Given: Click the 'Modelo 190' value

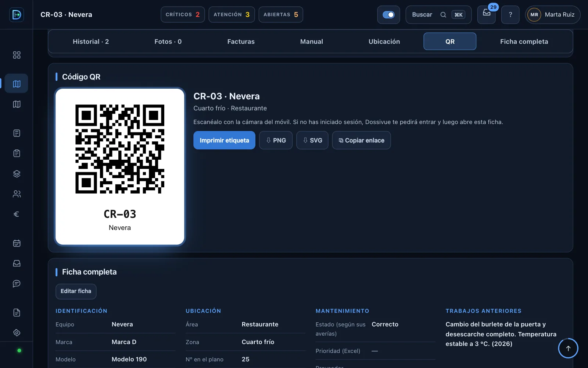Looking at the screenshot, I should pos(129,359).
